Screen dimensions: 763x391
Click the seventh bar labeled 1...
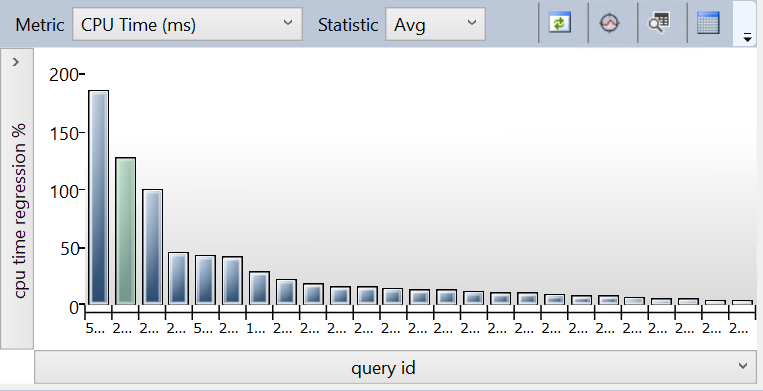[259, 288]
